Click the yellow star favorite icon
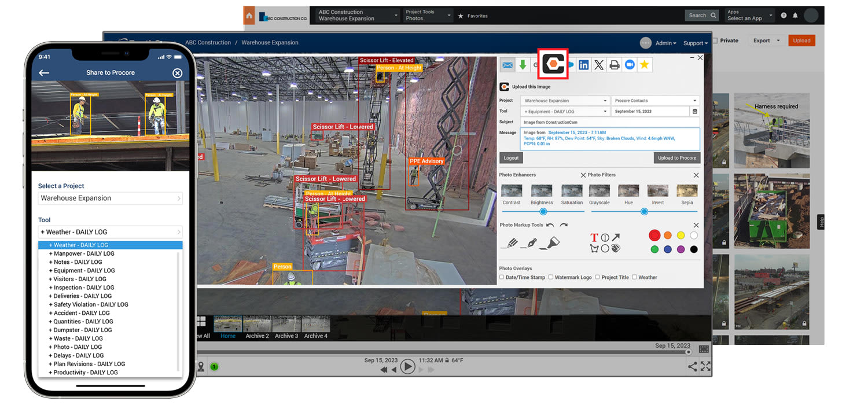Screen dimensions: 868x405 click(x=645, y=65)
